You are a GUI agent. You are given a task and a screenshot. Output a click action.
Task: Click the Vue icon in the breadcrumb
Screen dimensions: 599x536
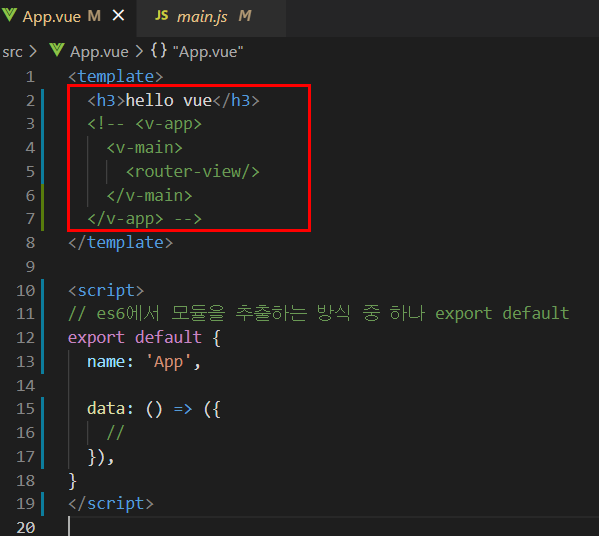point(57,50)
